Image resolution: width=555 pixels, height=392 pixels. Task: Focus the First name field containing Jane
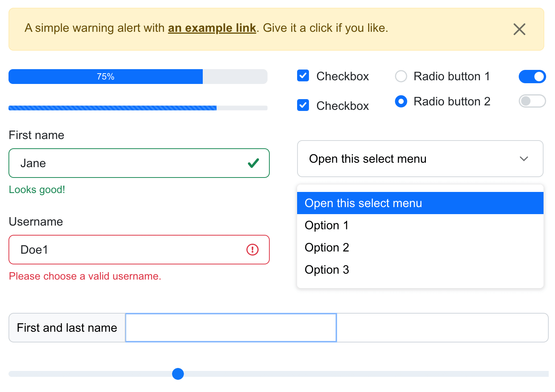point(139,163)
